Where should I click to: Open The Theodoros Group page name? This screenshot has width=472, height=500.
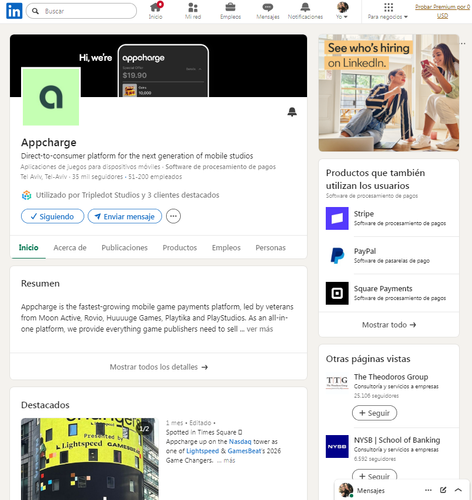[391, 377]
